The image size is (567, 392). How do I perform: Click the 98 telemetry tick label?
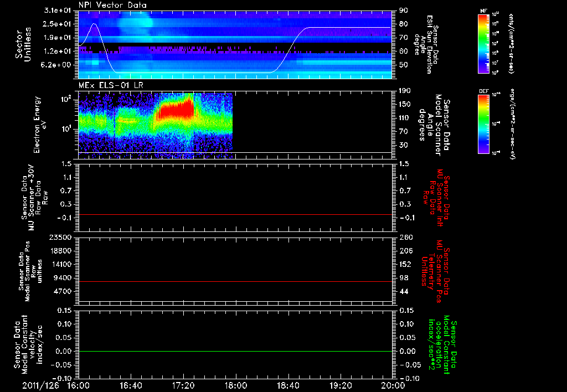[x=403, y=278]
